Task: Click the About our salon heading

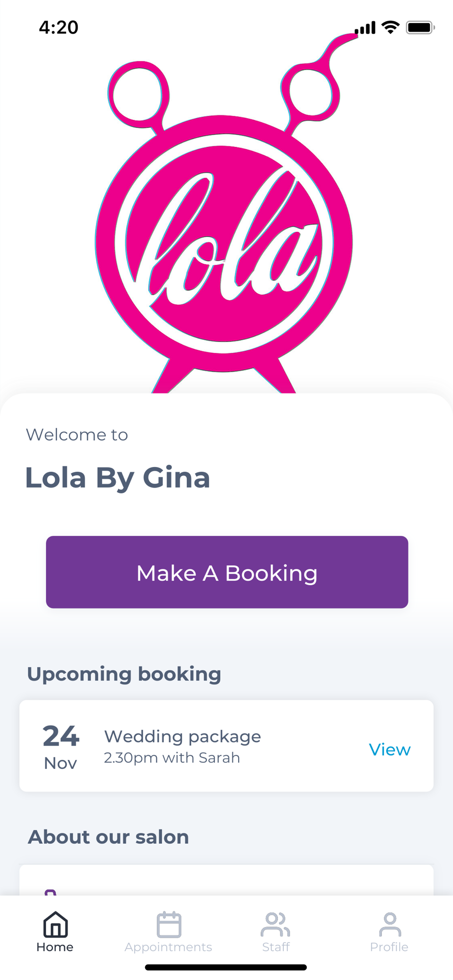Action: point(108,837)
